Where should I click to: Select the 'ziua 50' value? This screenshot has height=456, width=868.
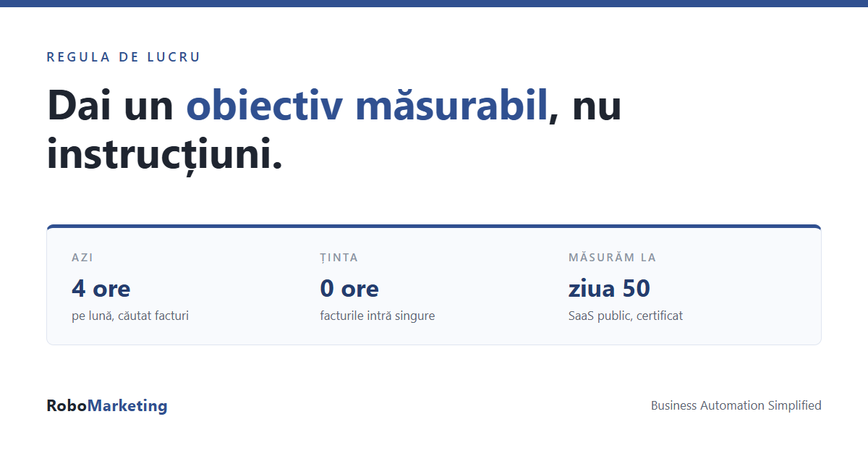pos(610,289)
